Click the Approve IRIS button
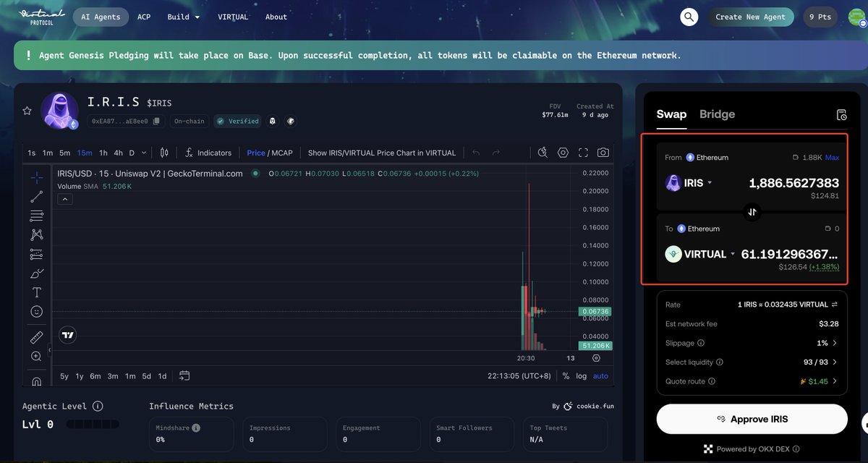 pyautogui.click(x=752, y=419)
